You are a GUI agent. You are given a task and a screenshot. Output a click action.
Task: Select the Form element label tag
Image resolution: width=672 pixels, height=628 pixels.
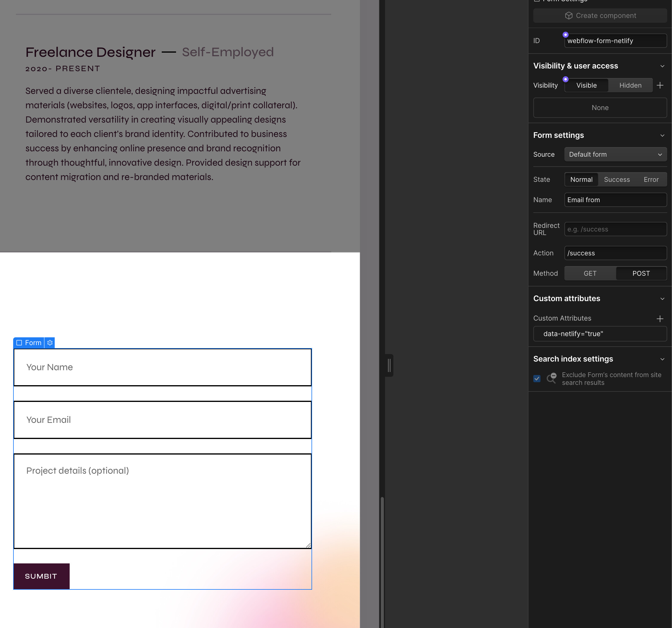(x=29, y=343)
